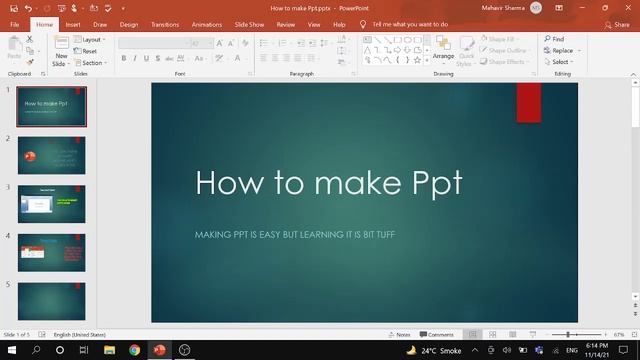Expand the font name combo box
The height and width of the screenshot is (360, 640).
[187, 43]
